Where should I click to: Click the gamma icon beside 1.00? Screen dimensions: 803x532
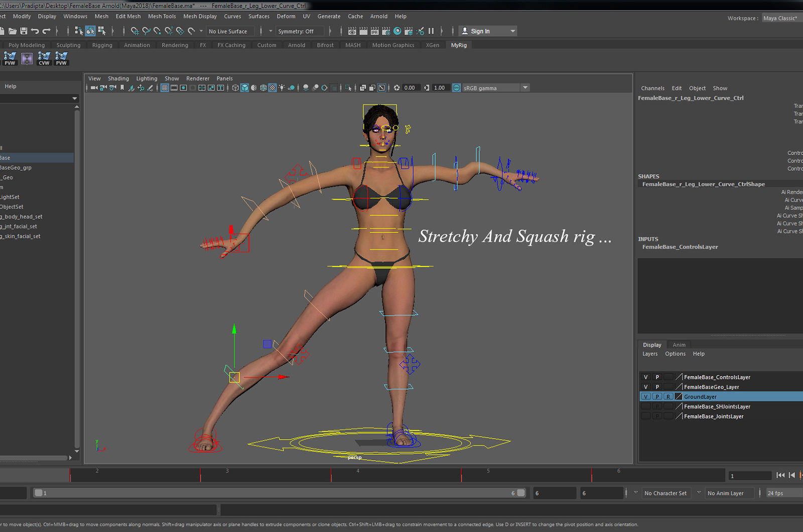click(x=427, y=88)
